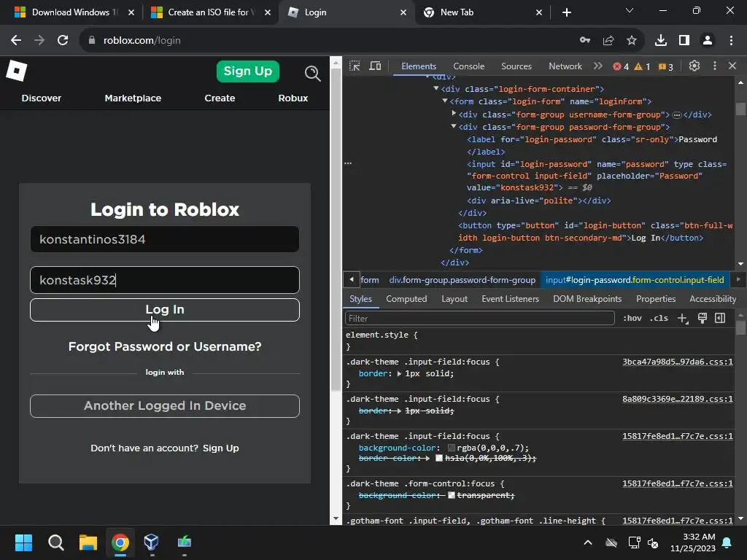Open the DOM Breakpoints tab
The image size is (747, 560).
(x=587, y=299)
